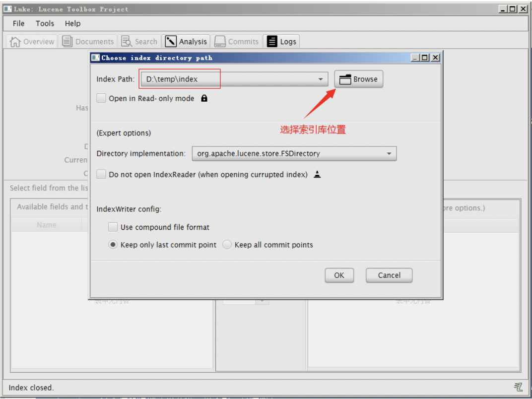Select Keep all commit points option

[227, 245]
